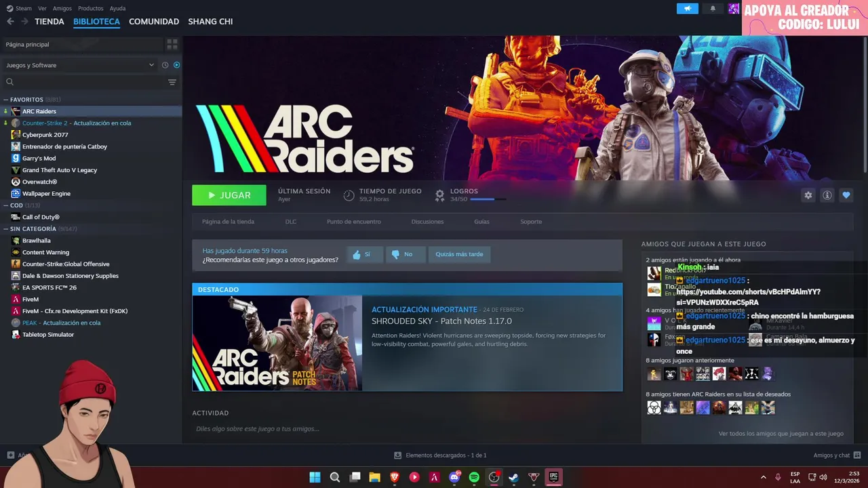Open advanced library filter options icon
868x488 pixels.
(x=172, y=82)
